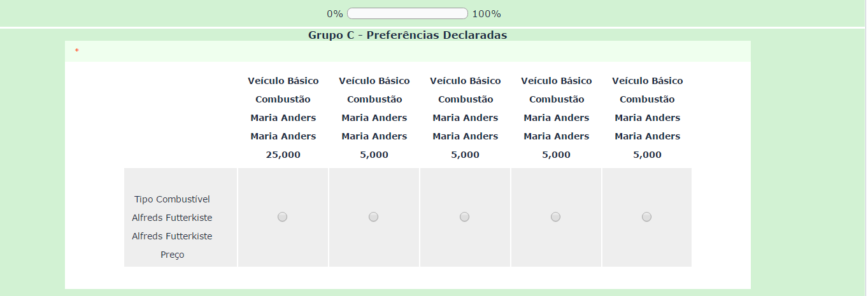Select the last column's radio button
The image size is (868, 296).
(x=646, y=217)
